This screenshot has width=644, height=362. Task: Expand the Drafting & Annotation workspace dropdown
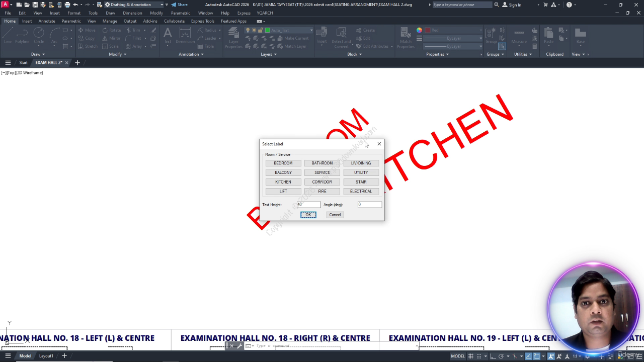(162, 5)
